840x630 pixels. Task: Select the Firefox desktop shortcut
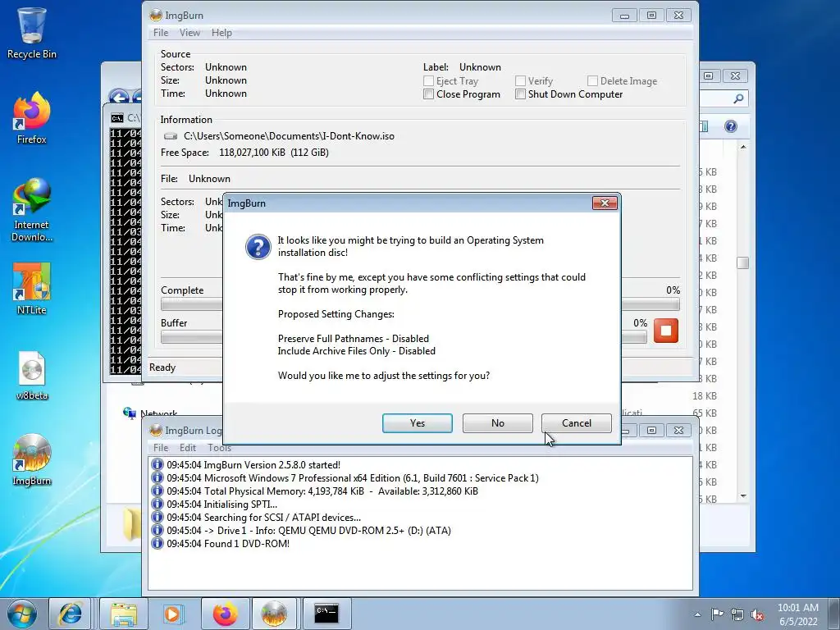32,118
